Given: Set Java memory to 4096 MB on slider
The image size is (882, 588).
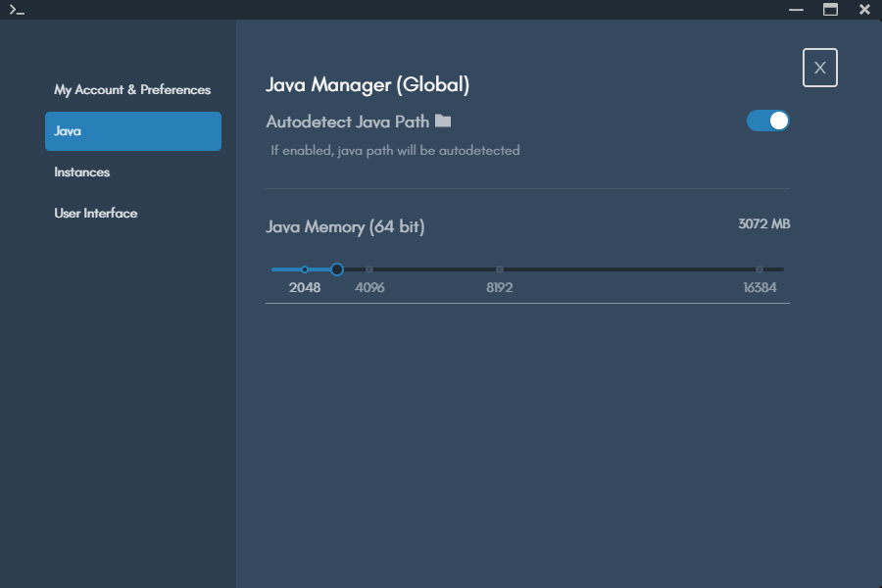Looking at the screenshot, I should tap(369, 269).
